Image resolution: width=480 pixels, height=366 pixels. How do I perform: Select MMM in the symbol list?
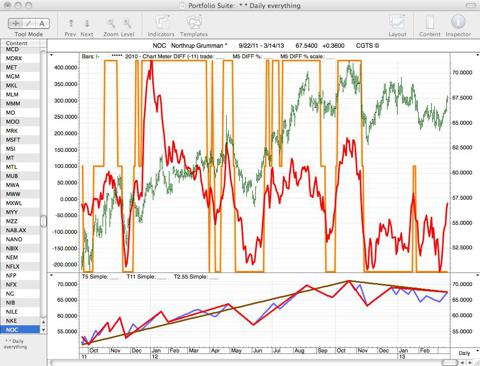click(20, 104)
